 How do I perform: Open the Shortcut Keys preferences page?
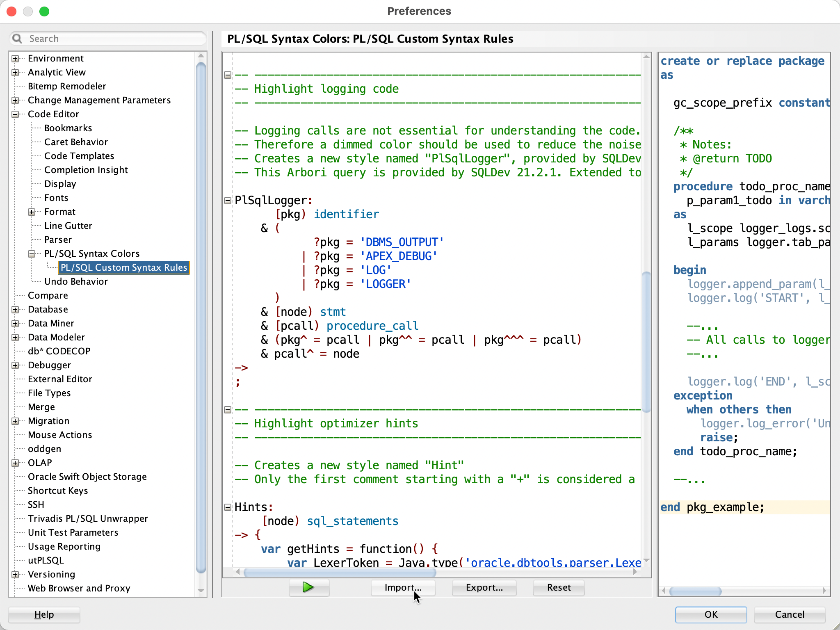click(58, 491)
